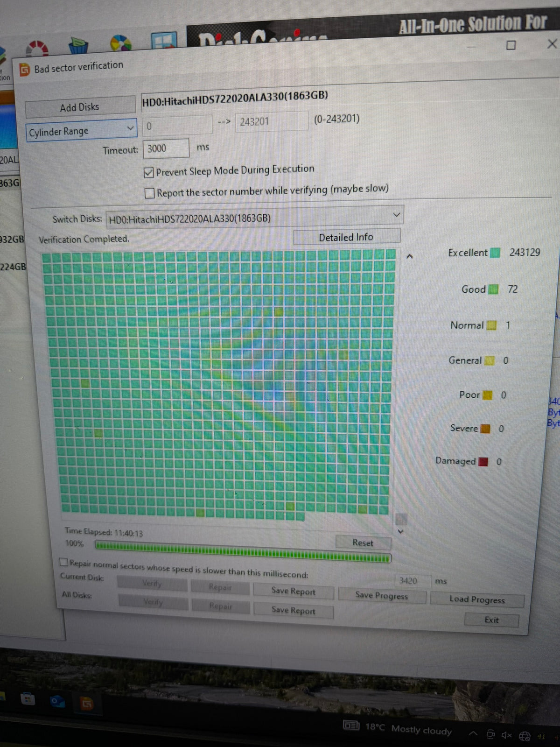Click the Exit button
Image resolution: width=560 pixels, height=747 pixels.
point(491,620)
